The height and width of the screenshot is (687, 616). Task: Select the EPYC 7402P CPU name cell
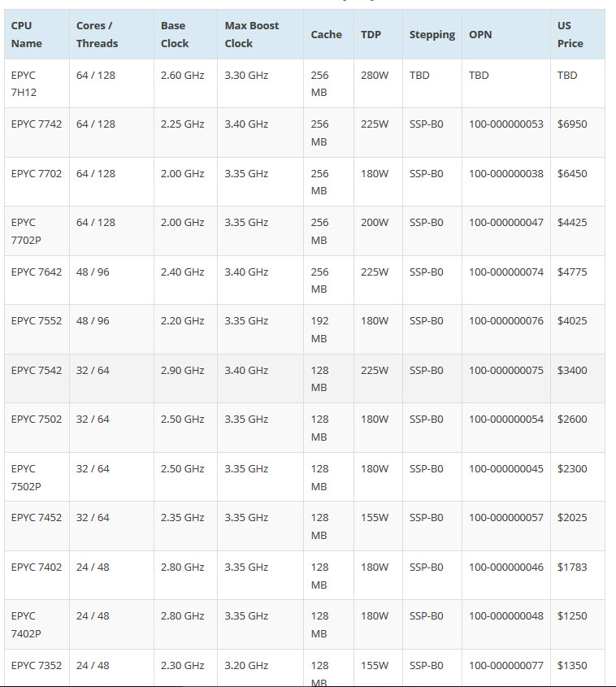click(x=37, y=624)
